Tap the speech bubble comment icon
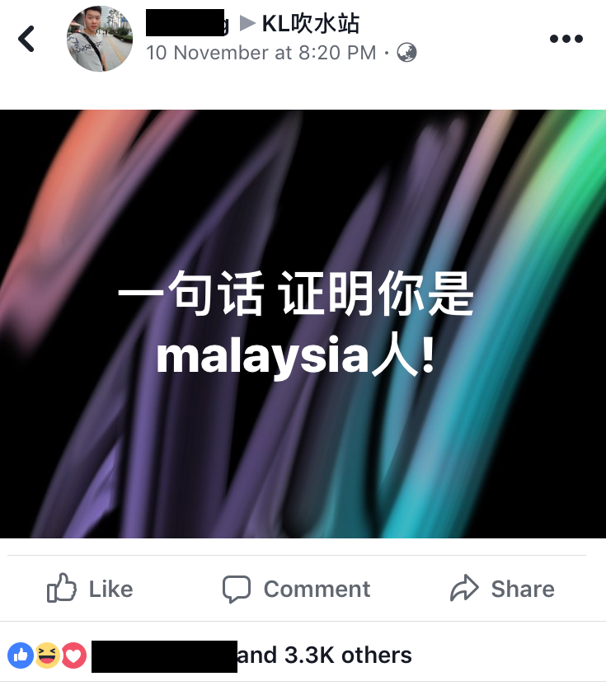The image size is (606, 700). (x=237, y=589)
